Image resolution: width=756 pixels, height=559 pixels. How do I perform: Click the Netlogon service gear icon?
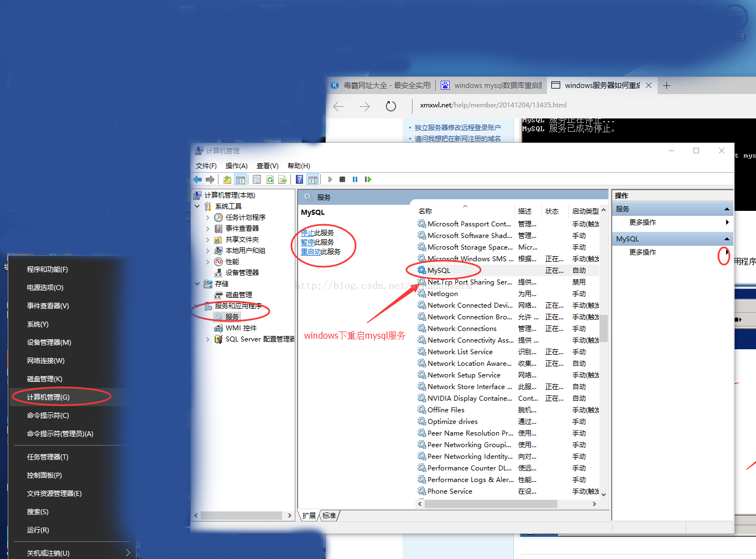(422, 294)
